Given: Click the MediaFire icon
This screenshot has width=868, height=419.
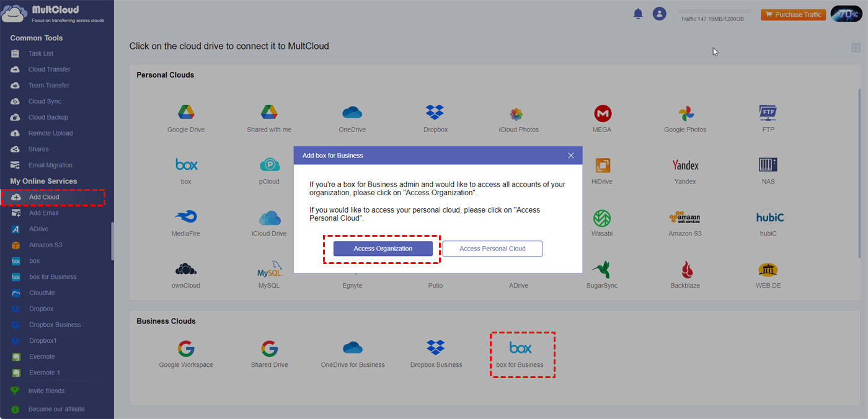Looking at the screenshot, I should (x=186, y=217).
